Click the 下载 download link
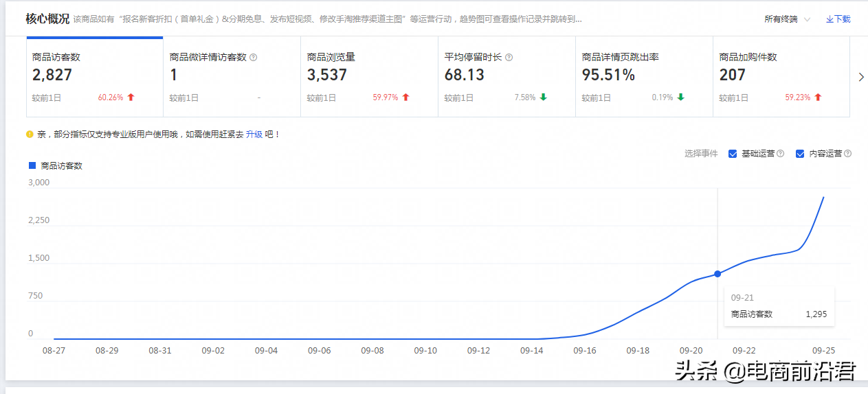This screenshot has height=394, width=868. (838, 19)
